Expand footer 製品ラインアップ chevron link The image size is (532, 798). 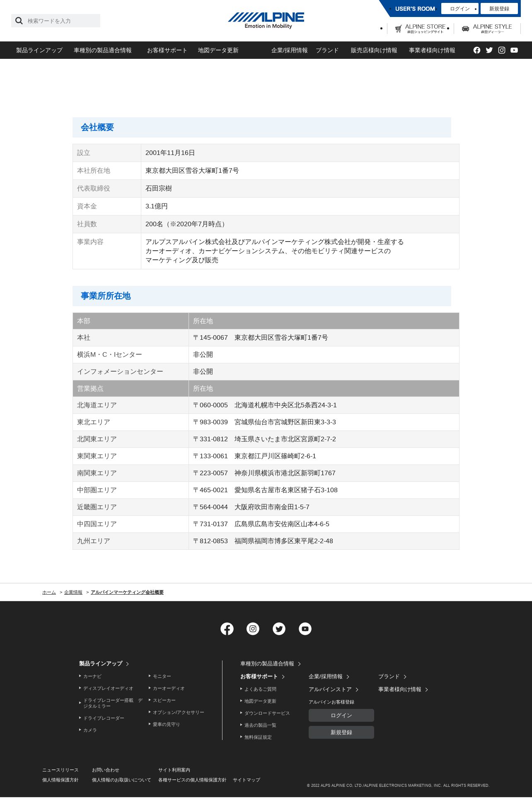click(x=104, y=664)
